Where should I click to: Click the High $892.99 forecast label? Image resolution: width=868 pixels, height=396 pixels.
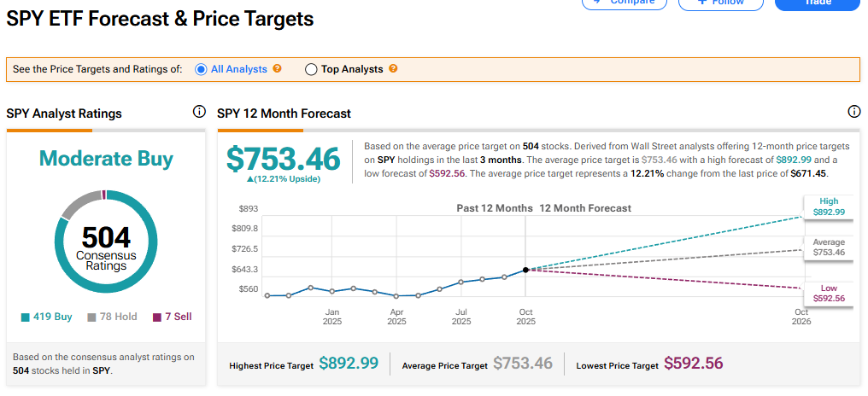828,207
